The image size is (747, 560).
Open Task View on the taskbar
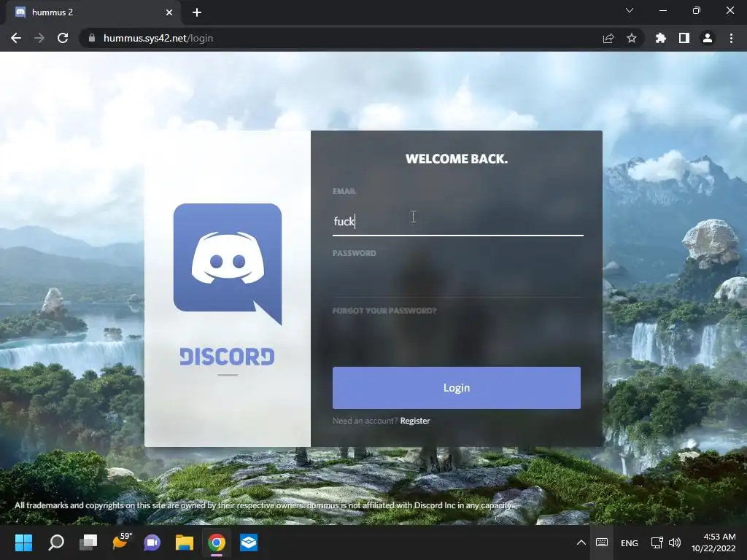[88, 542]
